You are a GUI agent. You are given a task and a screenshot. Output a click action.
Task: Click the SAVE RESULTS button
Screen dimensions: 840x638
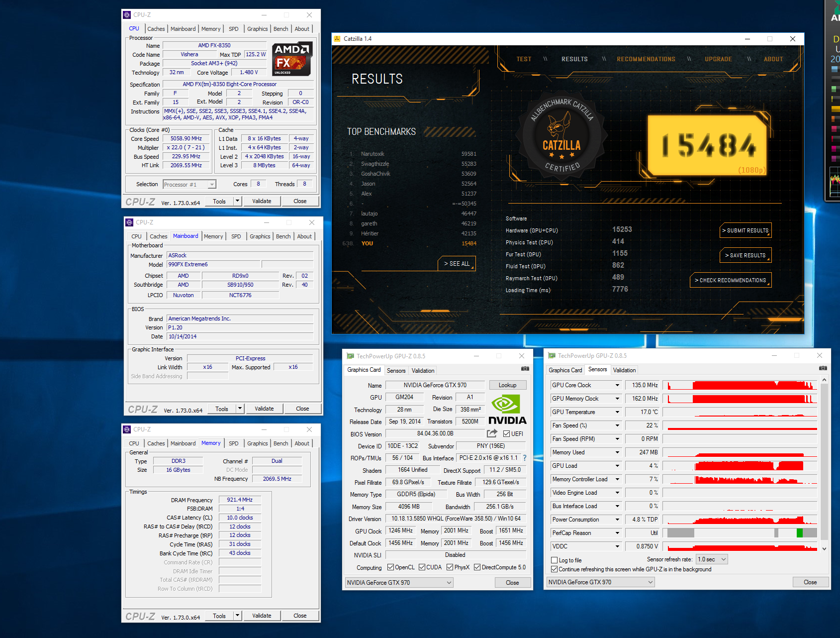[745, 255]
